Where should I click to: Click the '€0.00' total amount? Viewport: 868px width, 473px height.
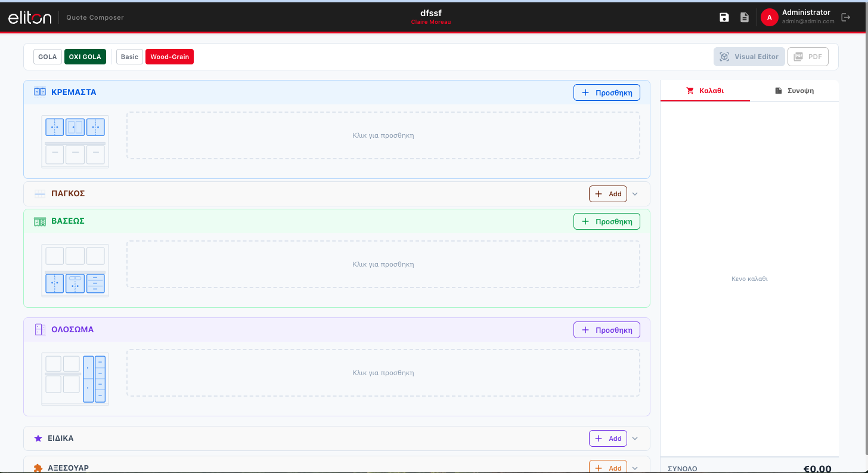(817, 469)
